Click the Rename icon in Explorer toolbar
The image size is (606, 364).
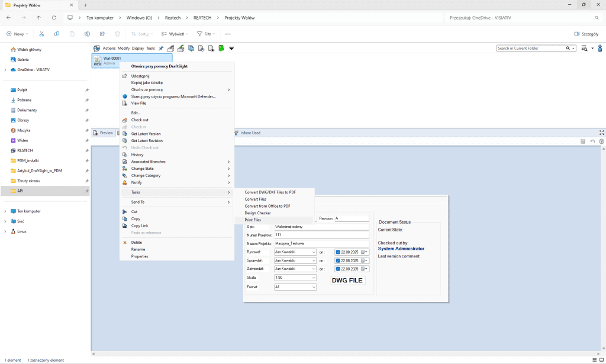[87, 34]
